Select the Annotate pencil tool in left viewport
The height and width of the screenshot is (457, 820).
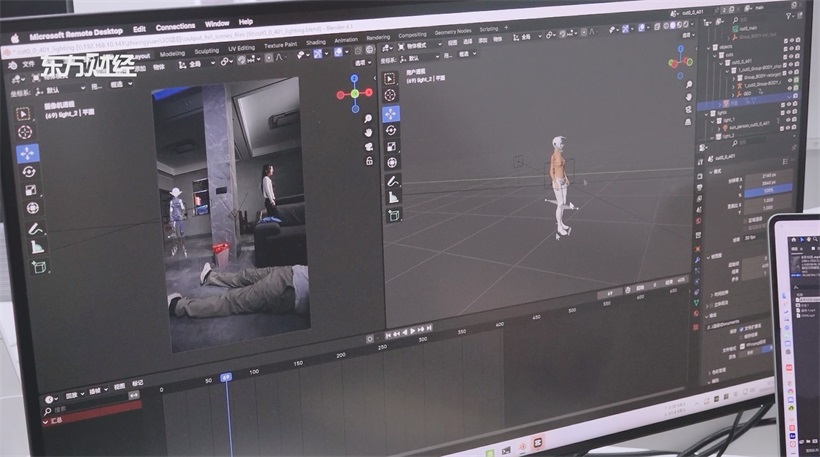(x=35, y=228)
